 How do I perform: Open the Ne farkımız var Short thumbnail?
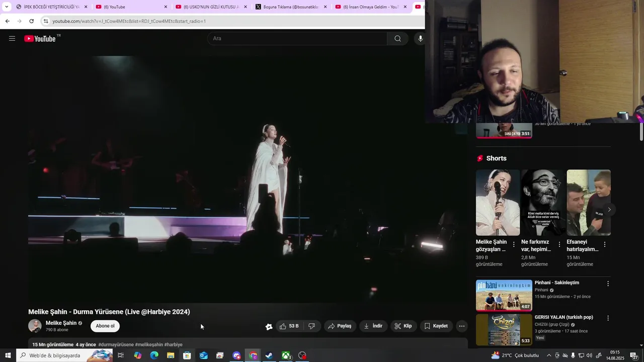pos(543,202)
